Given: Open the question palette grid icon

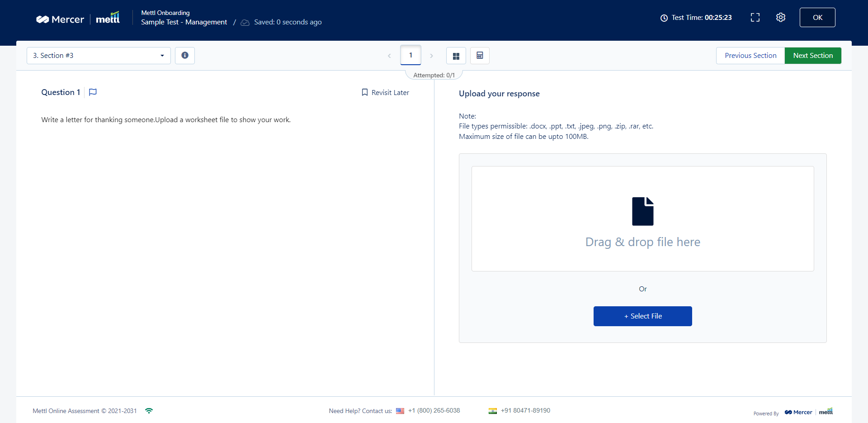Looking at the screenshot, I should (456, 55).
